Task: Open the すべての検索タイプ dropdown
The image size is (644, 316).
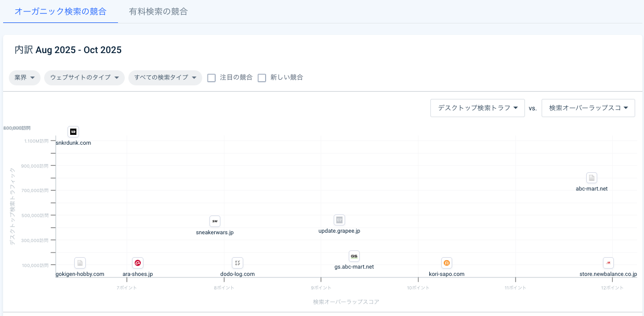Action: coord(165,78)
